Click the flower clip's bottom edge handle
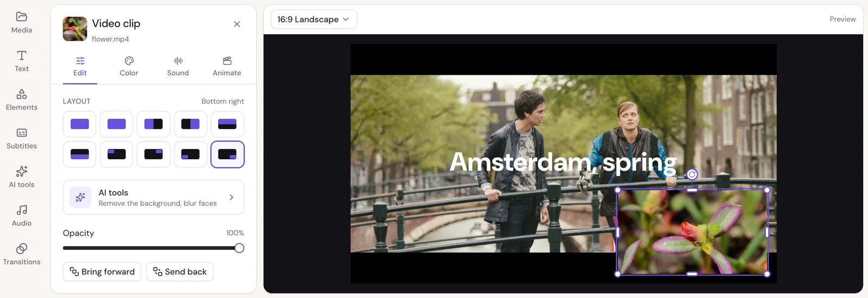 coord(692,274)
